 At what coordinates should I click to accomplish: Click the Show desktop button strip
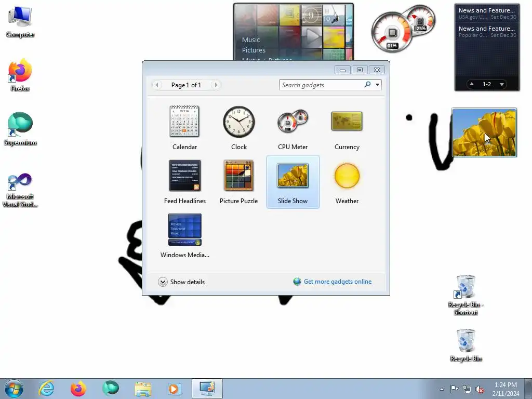pos(528,389)
